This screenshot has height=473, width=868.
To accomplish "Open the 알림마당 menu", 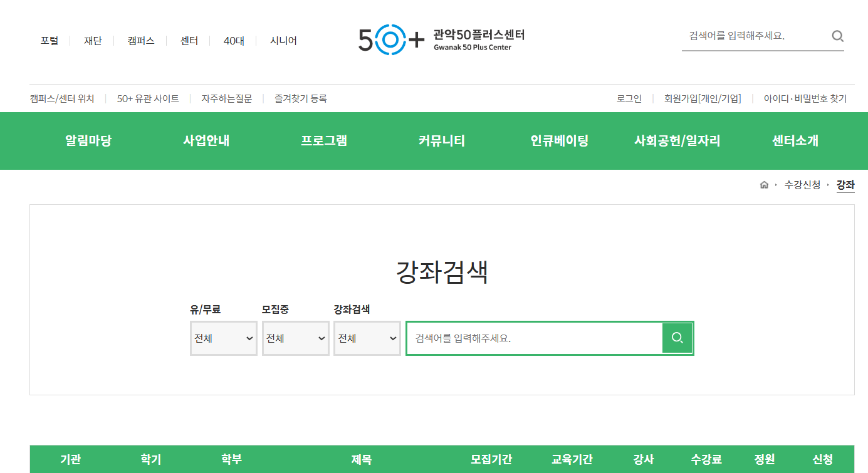I will click(88, 141).
